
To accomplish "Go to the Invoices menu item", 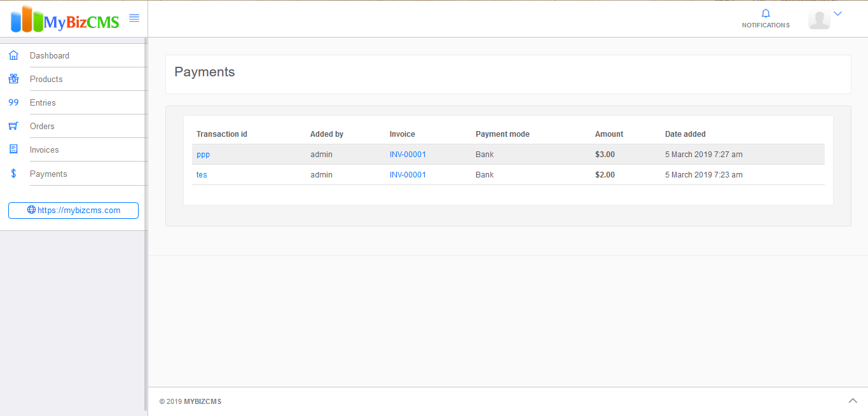I will click(x=45, y=149).
